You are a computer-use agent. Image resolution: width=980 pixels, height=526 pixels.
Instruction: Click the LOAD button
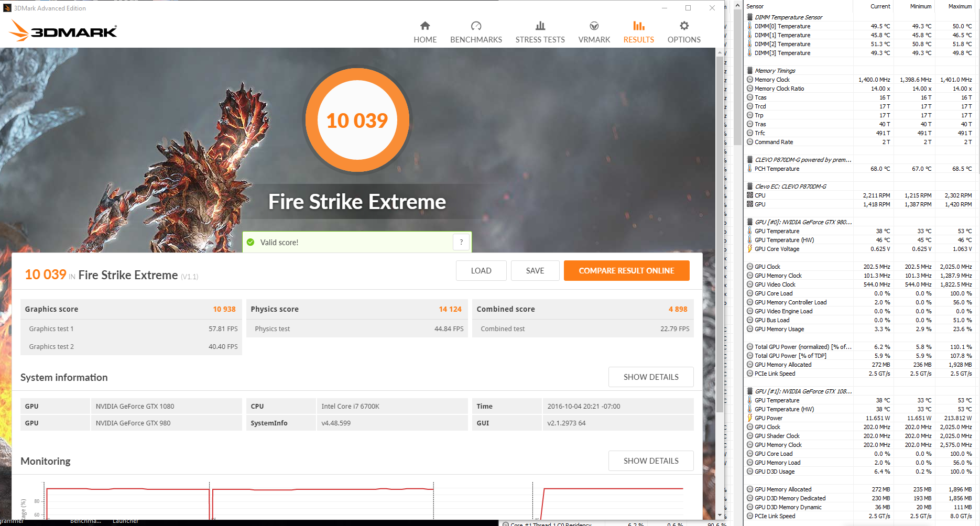click(x=481, y=271)
